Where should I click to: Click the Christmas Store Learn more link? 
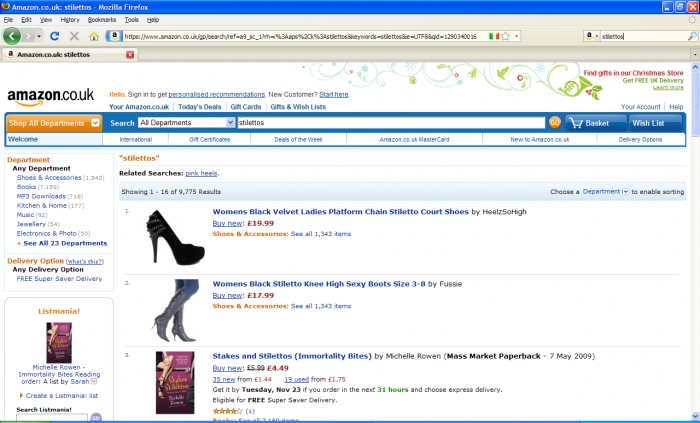[668, 87]
